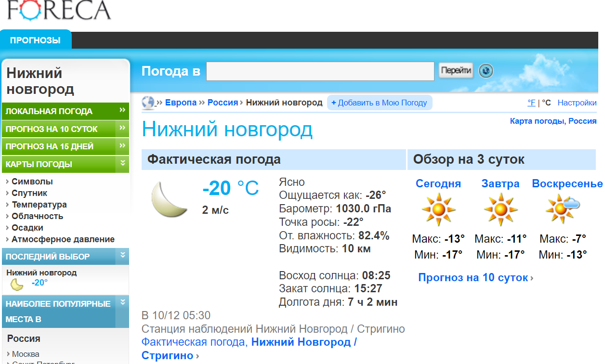The height and width of the screenshot is (364, 605).
Task: Switch temperature units to °F
Action: pyautogui.click(x=531, y=103)
